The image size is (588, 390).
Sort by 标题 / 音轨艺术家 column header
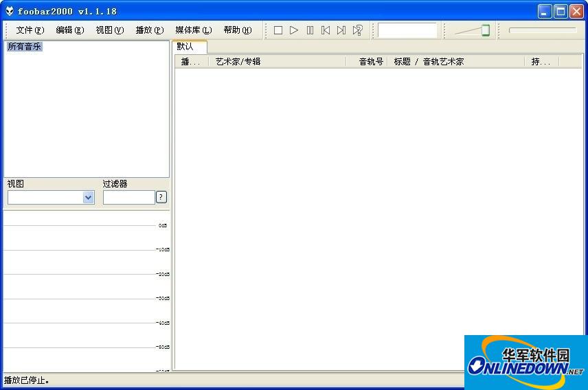[x=456, y=62]
